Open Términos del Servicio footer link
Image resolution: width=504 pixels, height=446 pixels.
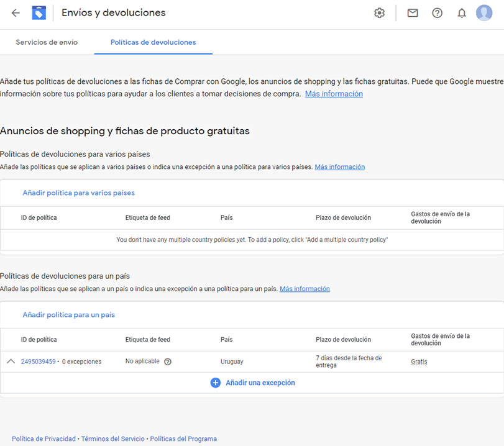coord(113,439)
